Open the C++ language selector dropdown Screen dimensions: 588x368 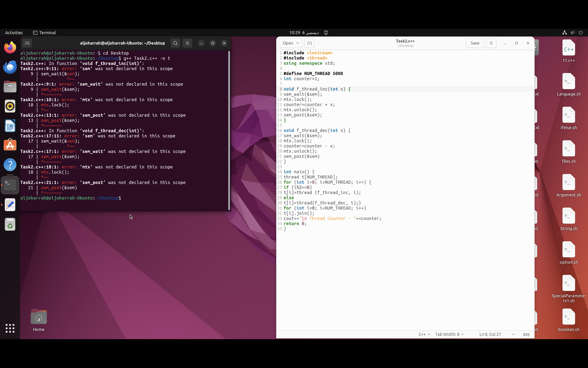[x=424, y=334]
